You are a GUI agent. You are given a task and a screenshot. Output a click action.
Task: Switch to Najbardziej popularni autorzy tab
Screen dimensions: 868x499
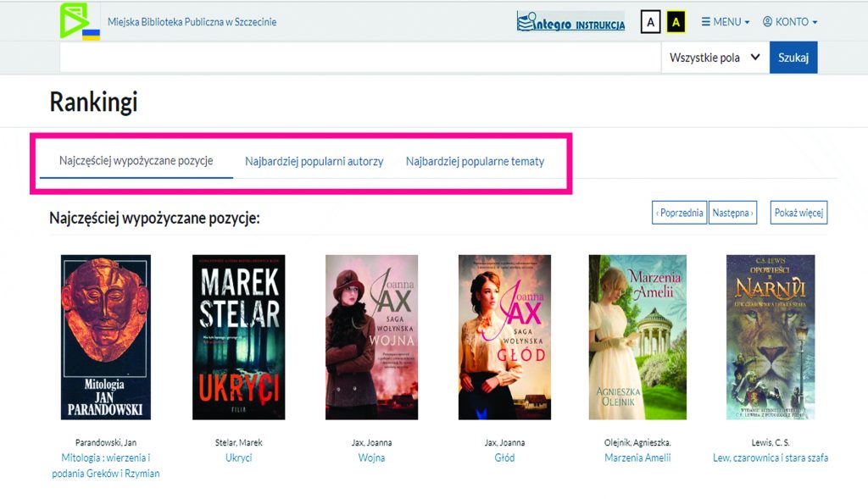tap(314, 162)
